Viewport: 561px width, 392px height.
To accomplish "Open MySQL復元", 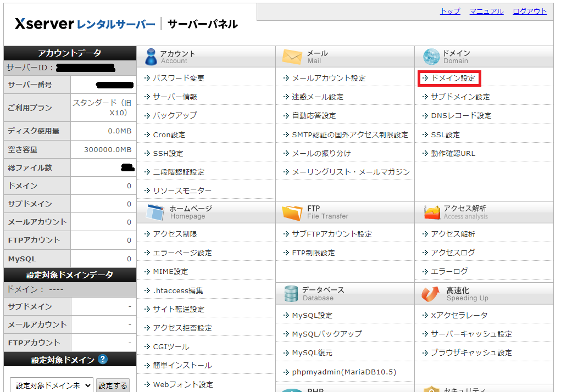I will (x=312, y=352).
